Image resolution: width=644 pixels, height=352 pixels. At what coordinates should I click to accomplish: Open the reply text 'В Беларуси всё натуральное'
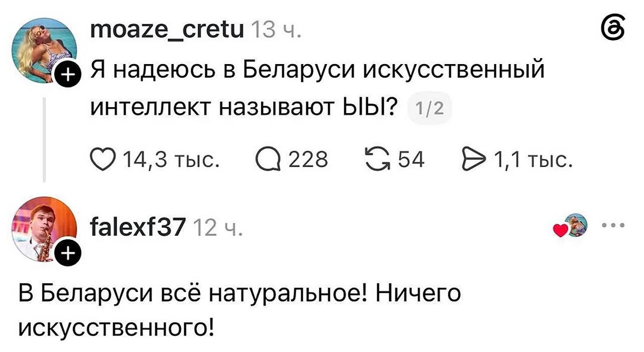click(240, 310)
